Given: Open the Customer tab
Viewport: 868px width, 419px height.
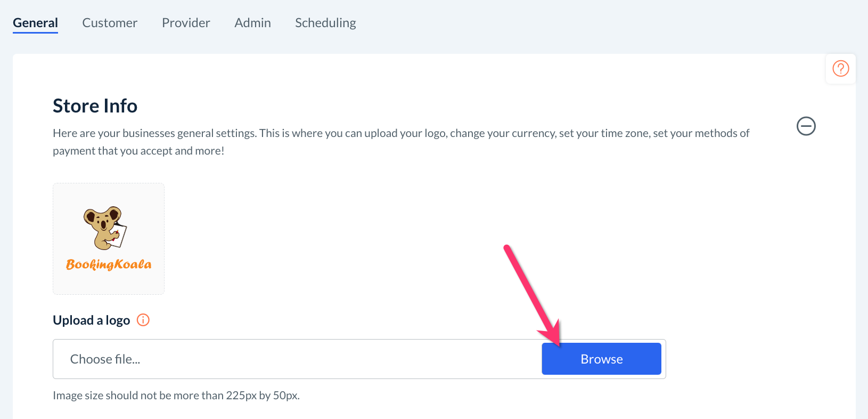Looking at the screenshot, I should tap(110, 23).
